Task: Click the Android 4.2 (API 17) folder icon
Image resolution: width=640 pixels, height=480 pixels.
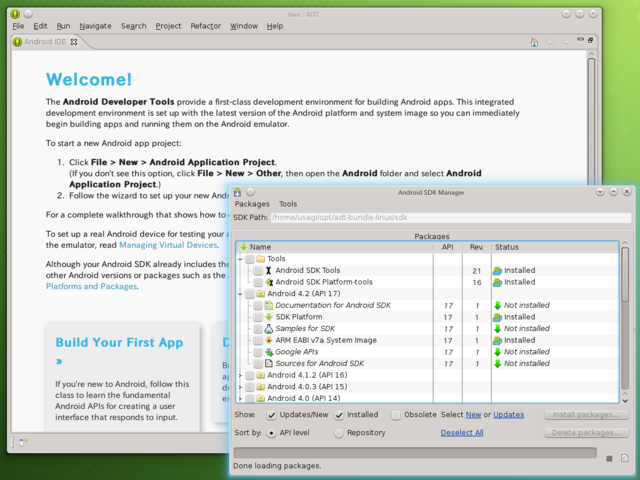Action: coord(261,293)
